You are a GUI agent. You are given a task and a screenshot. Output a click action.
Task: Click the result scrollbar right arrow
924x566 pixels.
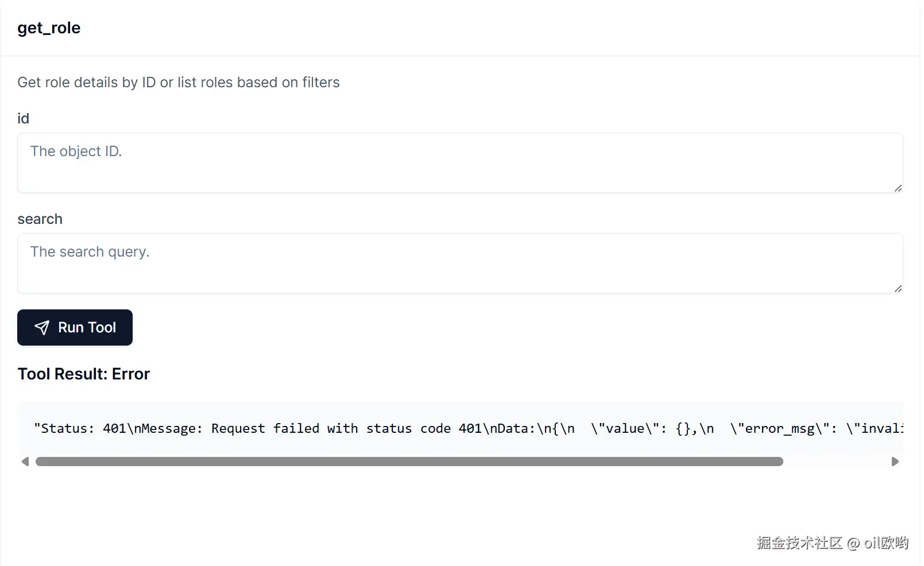tap(895, 462)
